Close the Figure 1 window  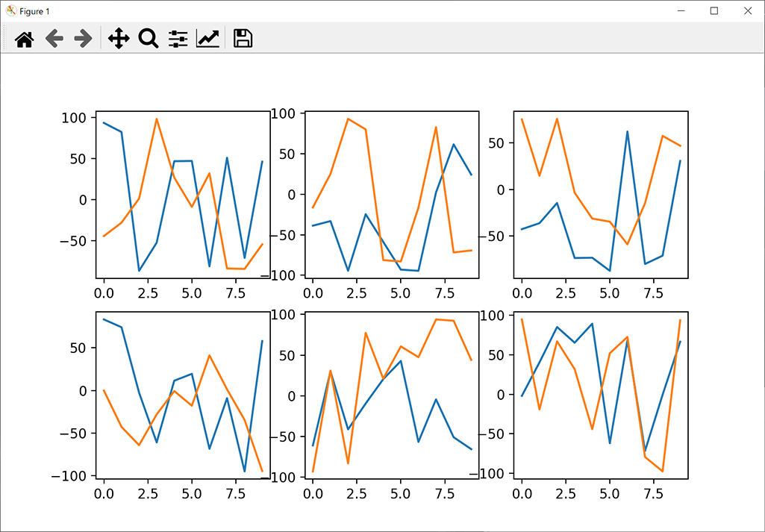[x=747, y=10]
